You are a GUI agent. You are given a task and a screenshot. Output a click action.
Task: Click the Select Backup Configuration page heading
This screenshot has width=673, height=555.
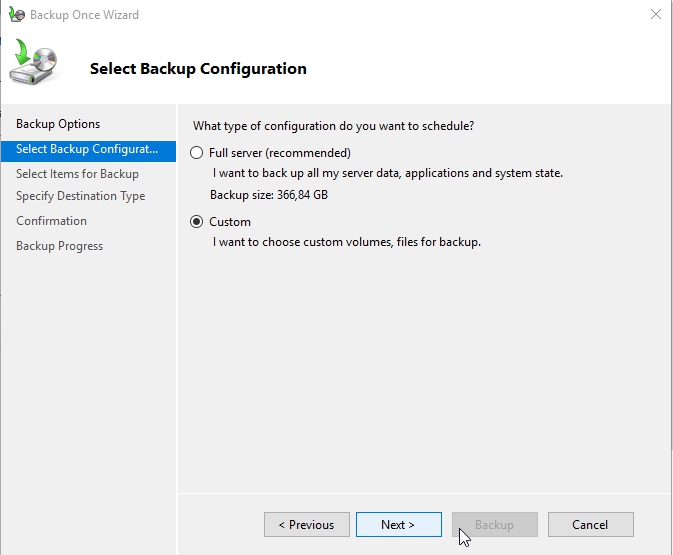click(x=198, y=69)
